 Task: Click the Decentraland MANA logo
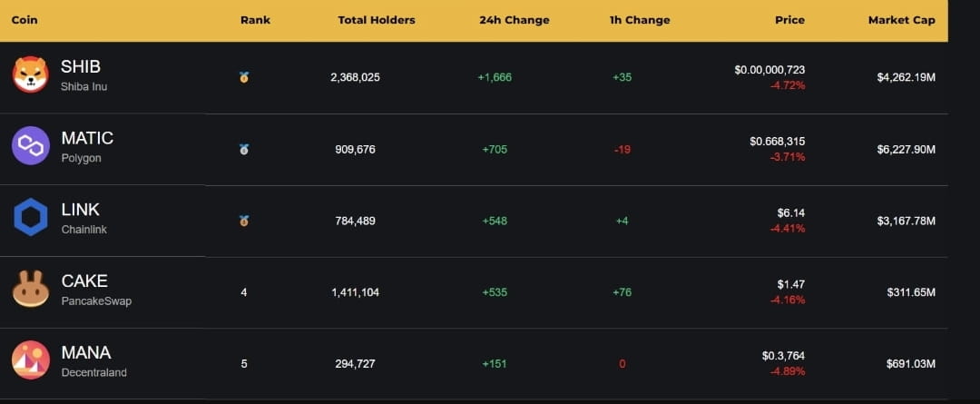click(31, 360)
